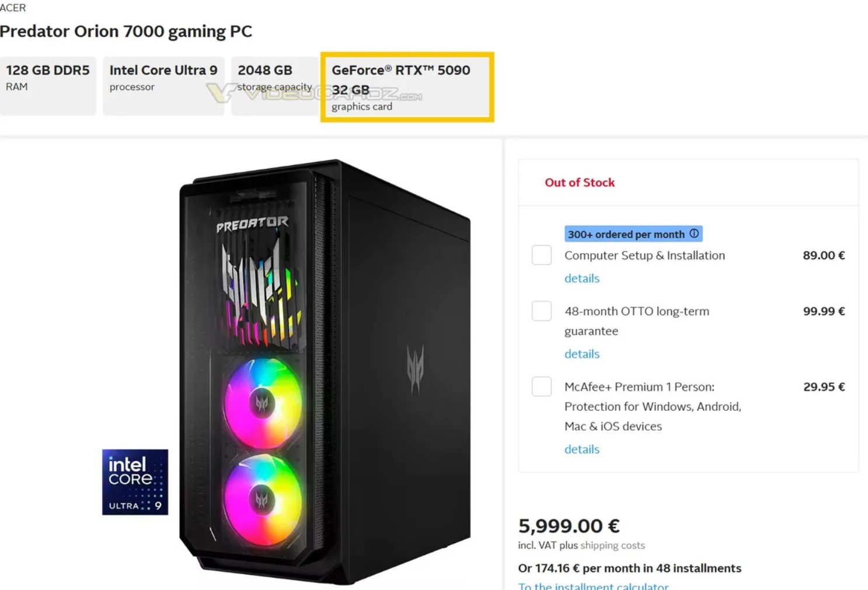868x590 pixels.
Task: Select the 128 GB DDR5 RAM tile
Action: [x=48, y=86]
